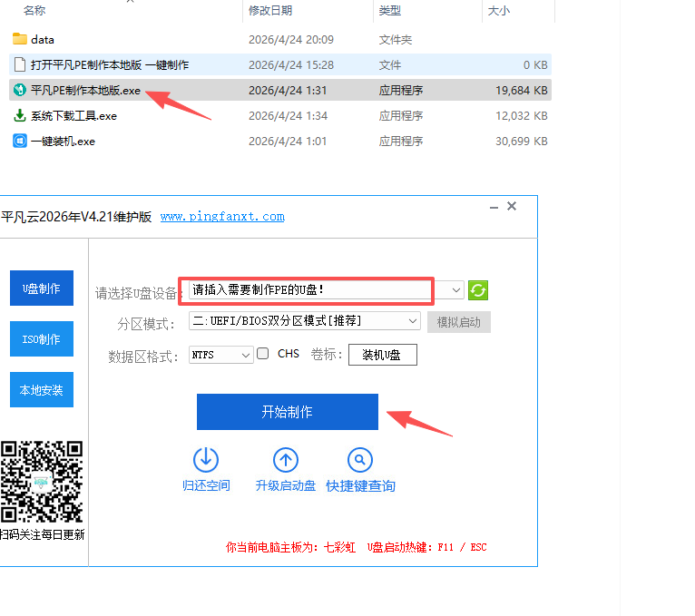Click the 开始制作 button
This screenshot has width=695, height=616.
click(x=288, y=412)
